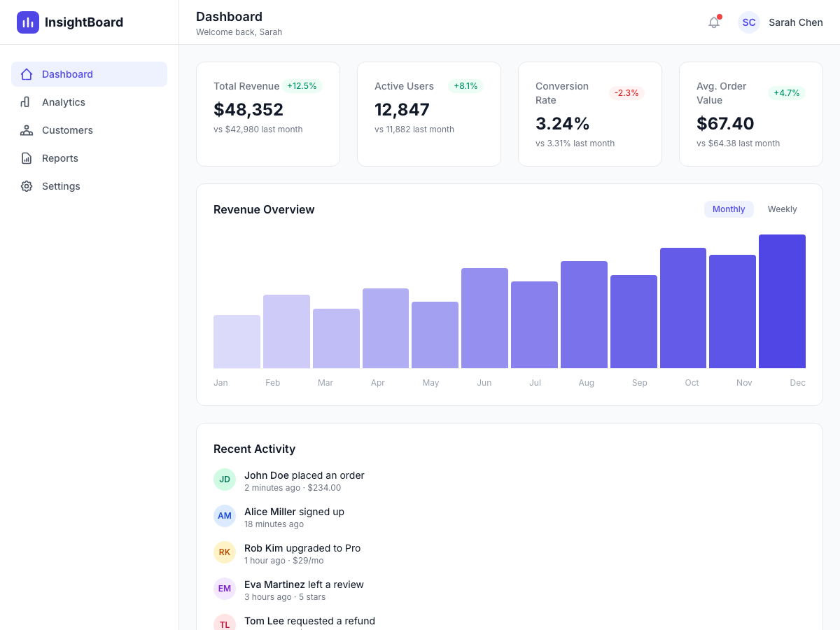Click the '2 minutes ago · $234.00' detail
Screen dimensions: 840x630
(293, 488)
